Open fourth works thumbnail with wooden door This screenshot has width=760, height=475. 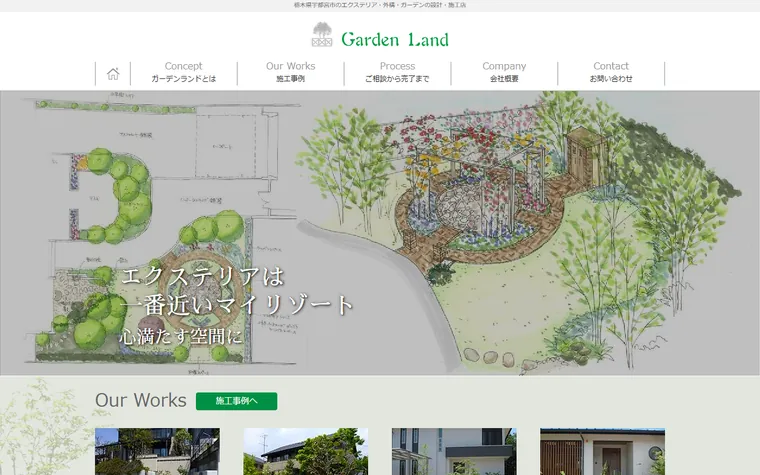[602, 451]
